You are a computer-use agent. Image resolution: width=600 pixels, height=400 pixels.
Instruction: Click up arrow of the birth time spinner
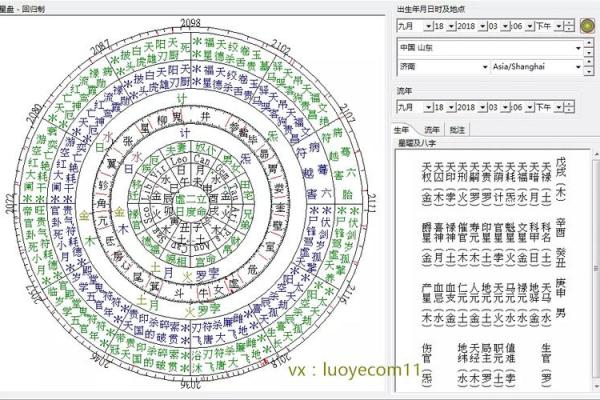coord(571,22)
